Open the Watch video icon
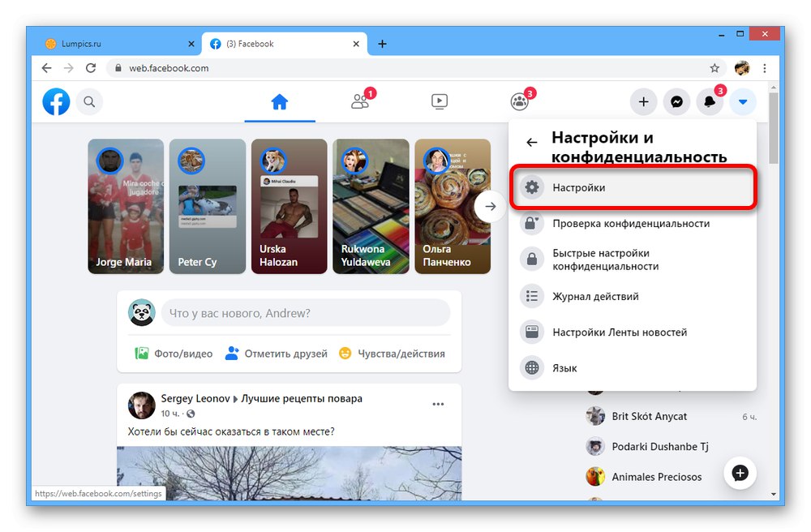This screenshot has height=532, width=811. (439, 101)
